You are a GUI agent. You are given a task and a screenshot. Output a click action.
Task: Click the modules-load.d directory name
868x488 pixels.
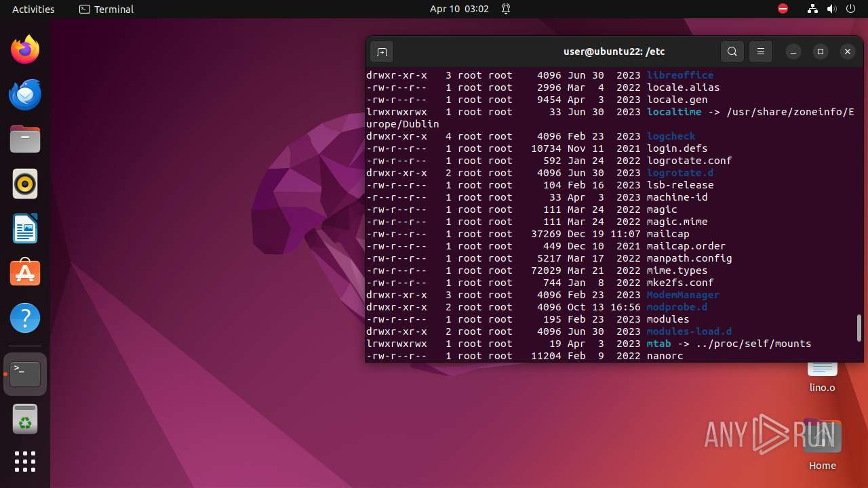[690, 331]
